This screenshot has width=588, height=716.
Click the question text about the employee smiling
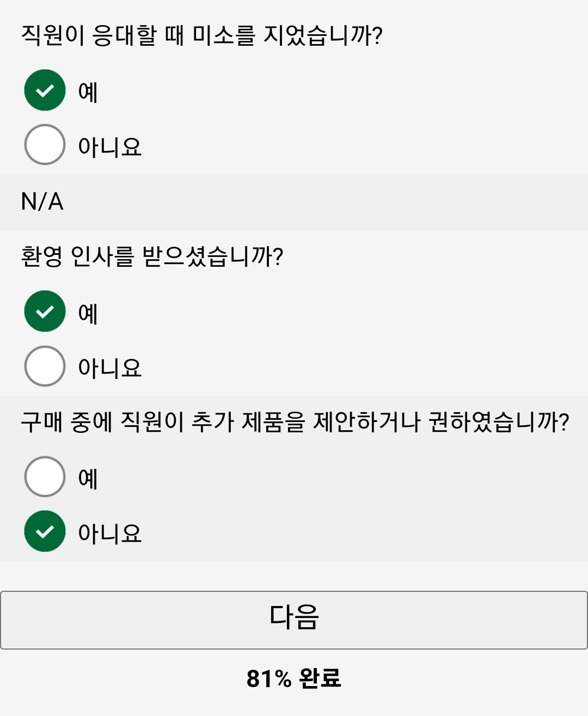point(202,35)
